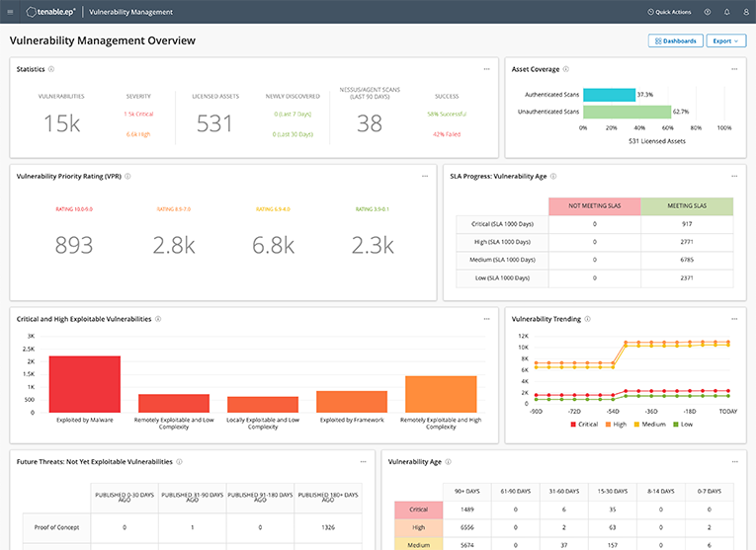Open the user account icon

pyautogui.click(x=746, y=12)
